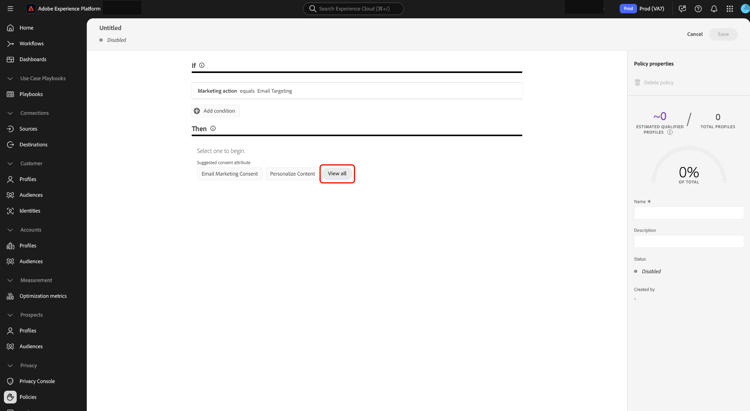This screenshot has height=411, width=750.
Task: Collapse the Accounts section
Action: (x=10, y=230)
